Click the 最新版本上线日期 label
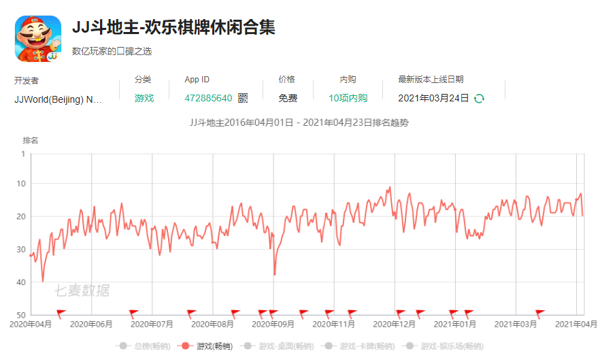 click(x=431, y=80)
